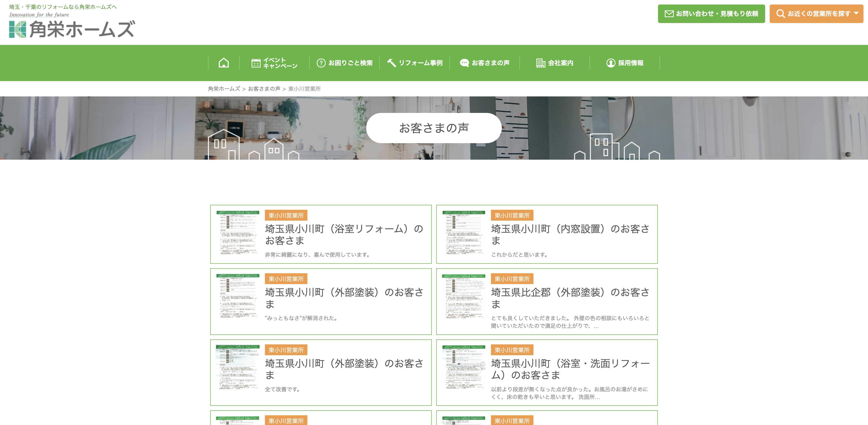Click the text "みっともなさ"が解消された。

302,318
